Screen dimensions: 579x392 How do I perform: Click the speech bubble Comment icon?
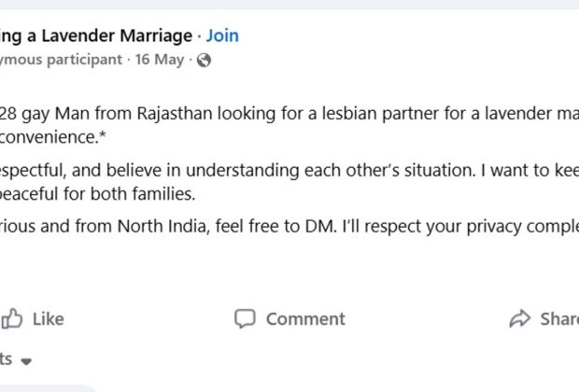tap(245, 318)
